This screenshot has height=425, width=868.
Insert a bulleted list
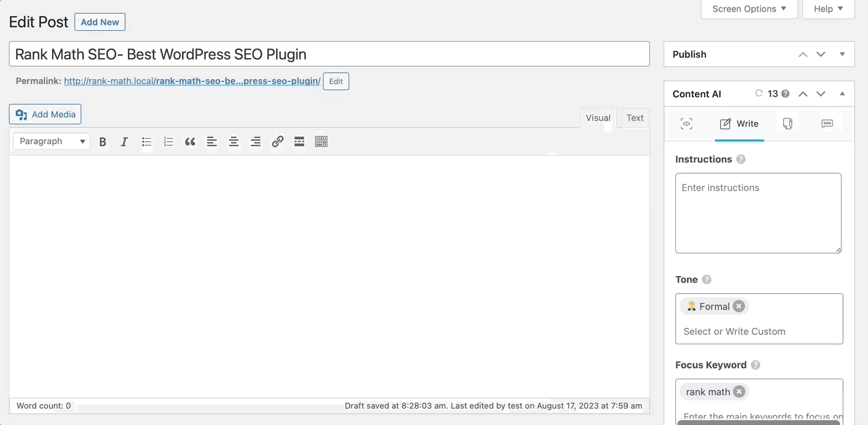click(146, 141)
